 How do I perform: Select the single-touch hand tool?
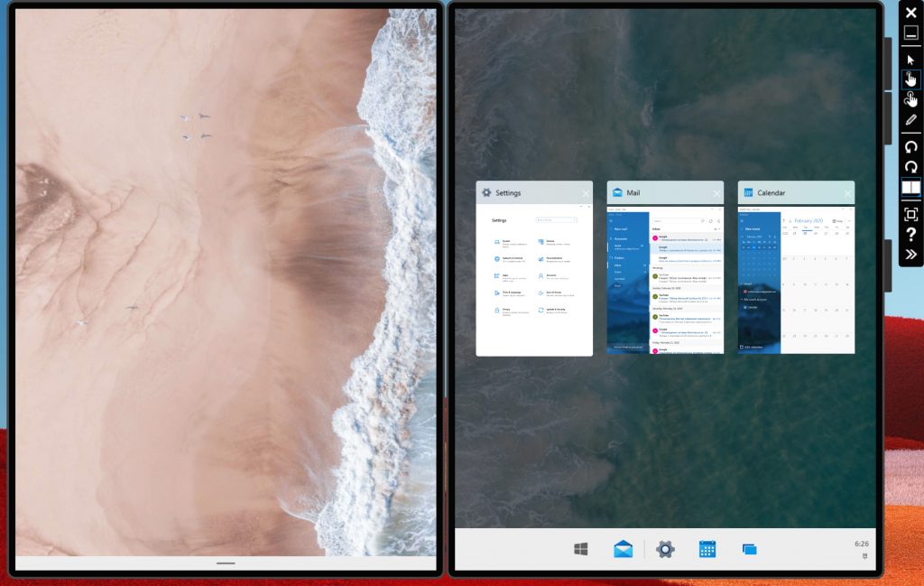910,79
